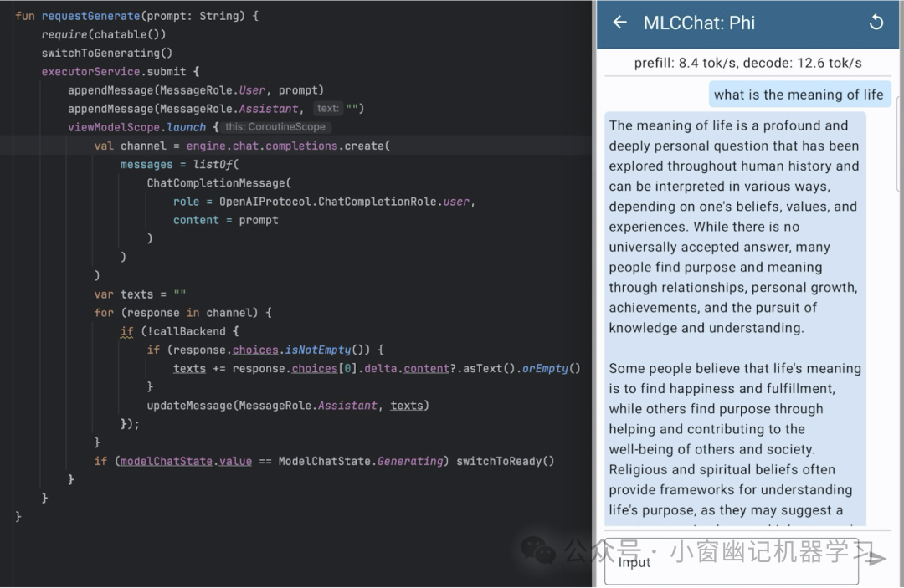Click 'content = prompt' line

(225, 220)
